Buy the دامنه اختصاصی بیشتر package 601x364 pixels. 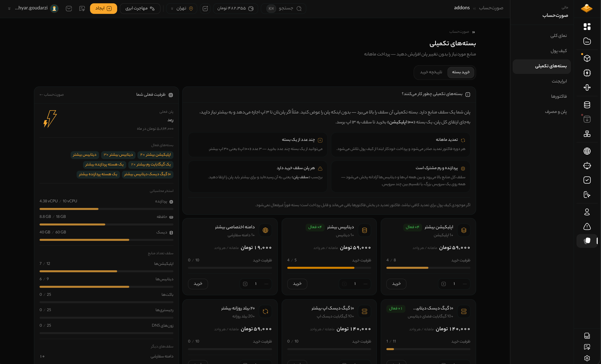pyautogui.click(x=198, y=284)
